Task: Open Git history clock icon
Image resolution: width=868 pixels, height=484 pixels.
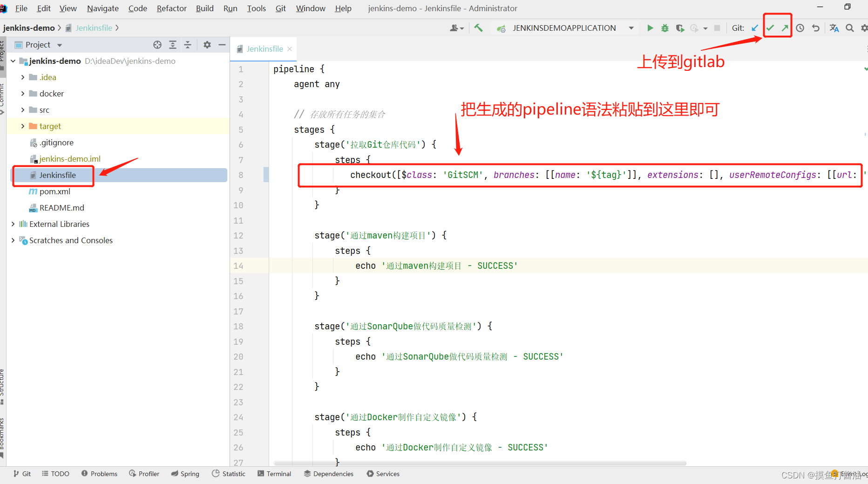Action: pyautogui.click(x=800, y=28)
